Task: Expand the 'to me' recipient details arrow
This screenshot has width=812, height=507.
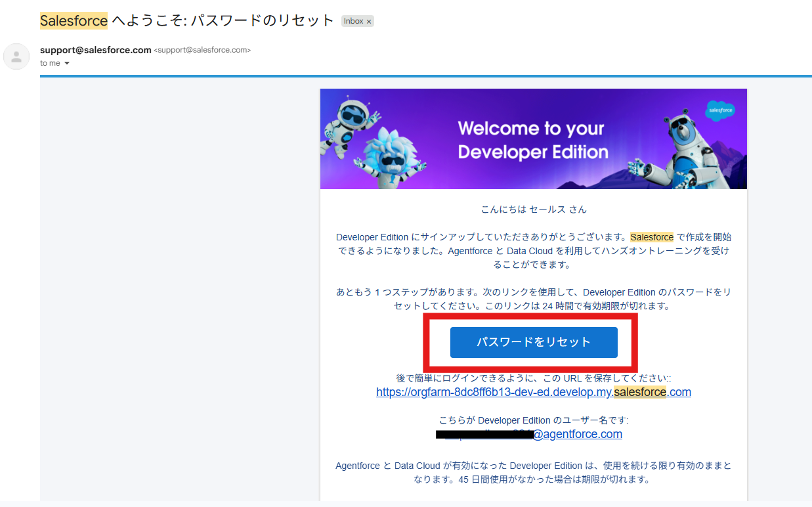Action: tap(66, 64)
